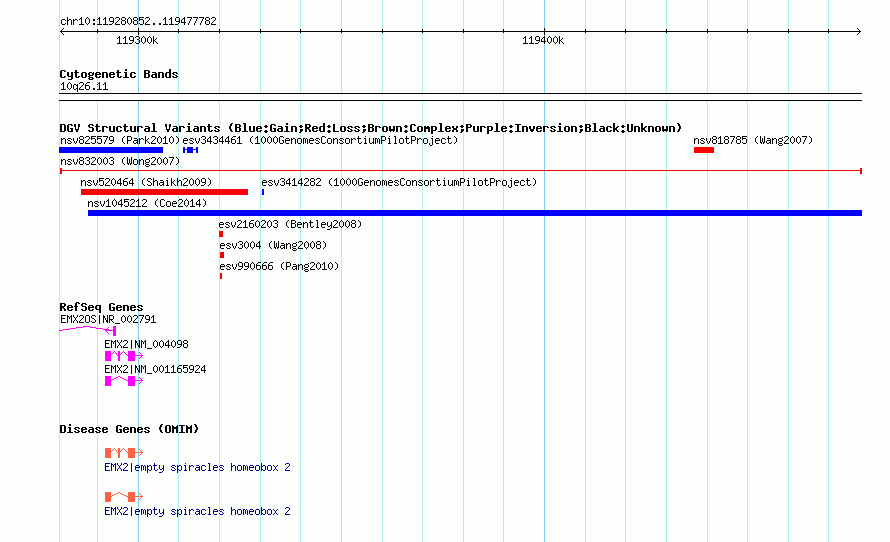Click the EMX2OS gene glyph
The height and width of the screenshot is (542, 890).
coord(88,330)
